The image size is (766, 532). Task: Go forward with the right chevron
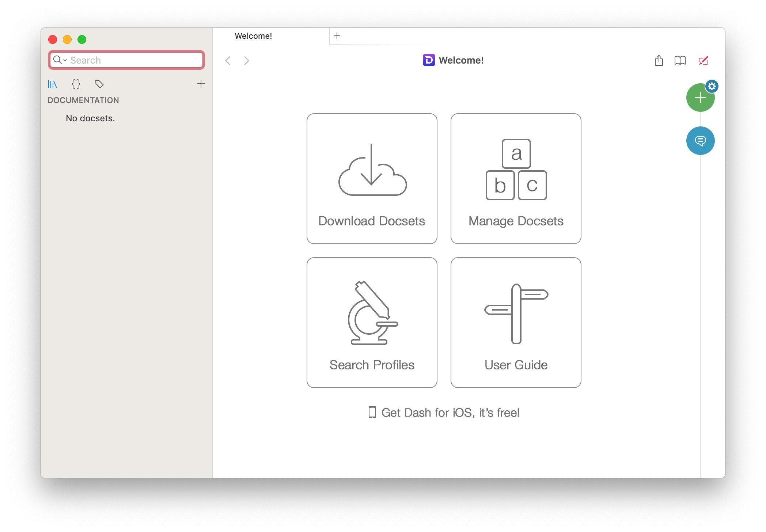click(x=247, y=60)
